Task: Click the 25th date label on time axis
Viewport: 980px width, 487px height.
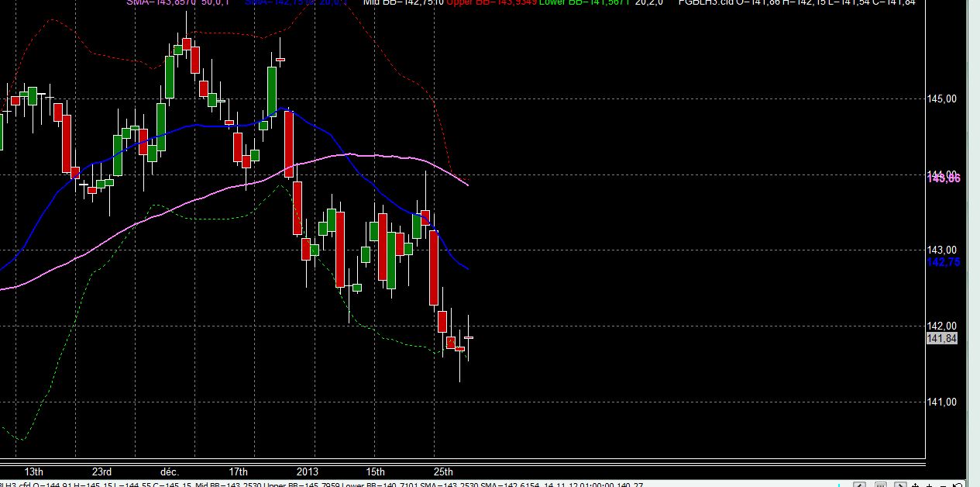Action: tap(443, 471)
